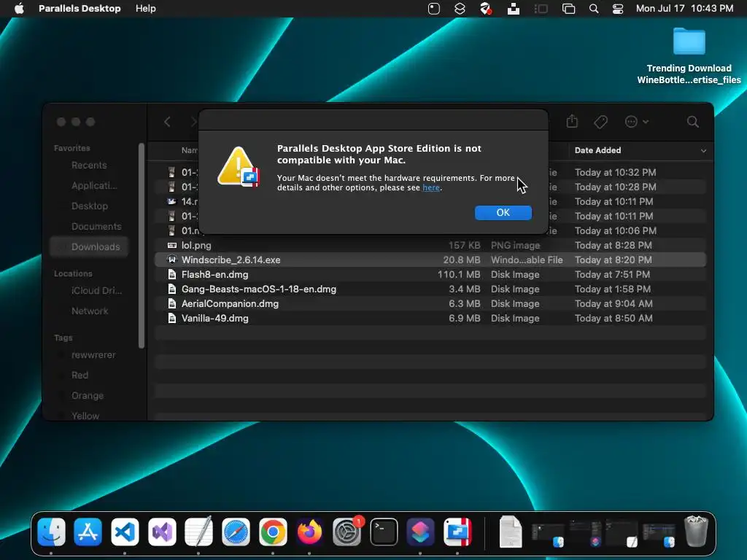Click the Finder sidebar scrollbar
This screenshot has height=560, width=747.
coord(141,245)
